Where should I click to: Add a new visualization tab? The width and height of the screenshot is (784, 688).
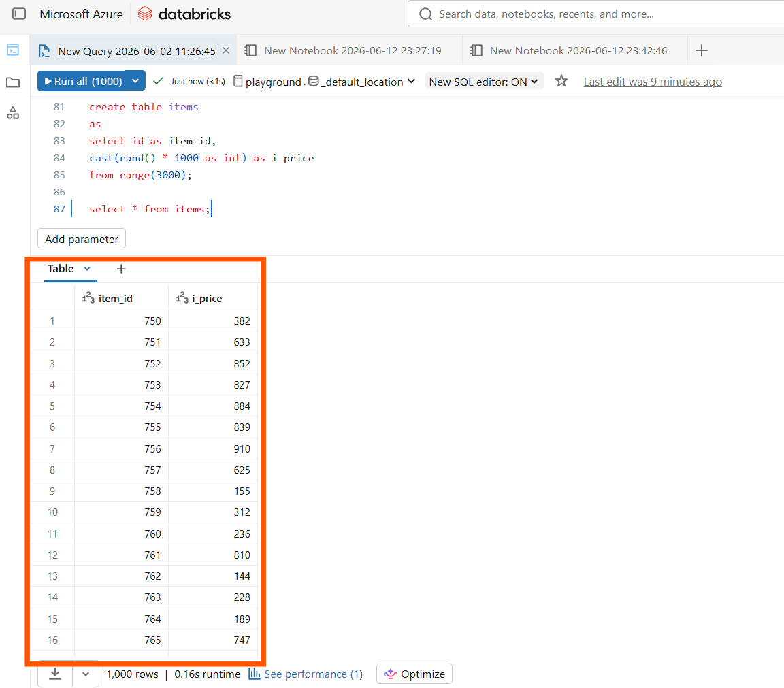pos(121,269)
